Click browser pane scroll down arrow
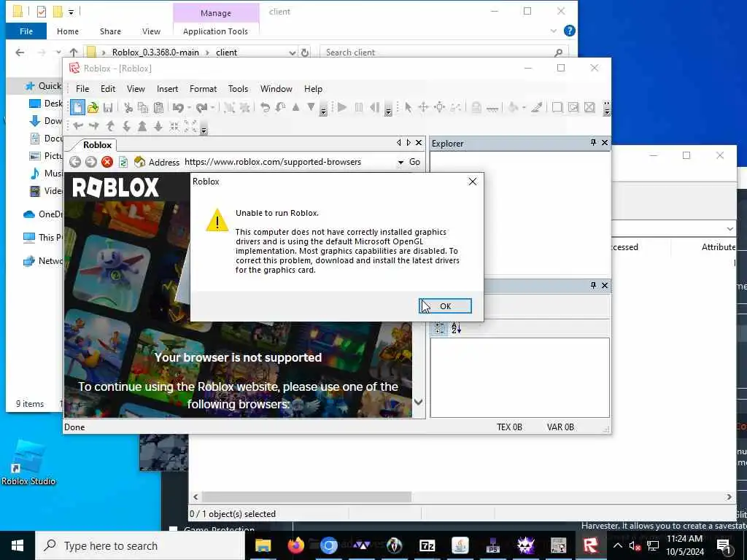The image size is (747, 560). [x=418, y=402]
